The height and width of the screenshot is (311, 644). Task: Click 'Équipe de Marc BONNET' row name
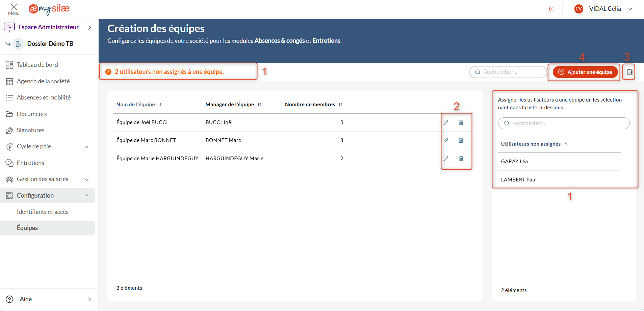[146, 140]
